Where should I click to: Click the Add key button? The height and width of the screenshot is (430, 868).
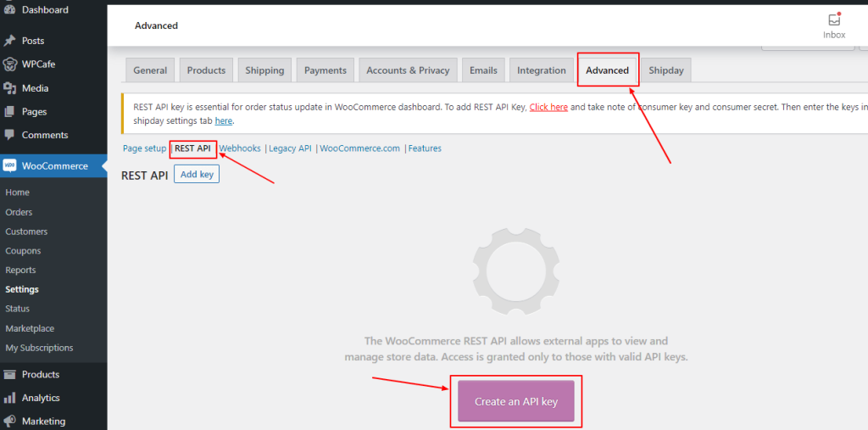(x=197, y=174)
